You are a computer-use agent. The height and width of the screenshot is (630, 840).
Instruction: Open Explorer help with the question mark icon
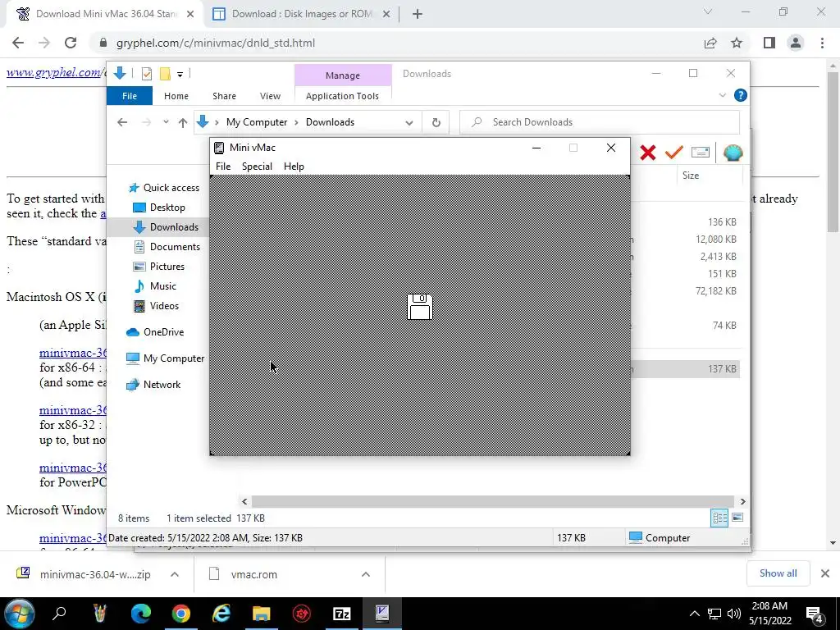(741, 95)
